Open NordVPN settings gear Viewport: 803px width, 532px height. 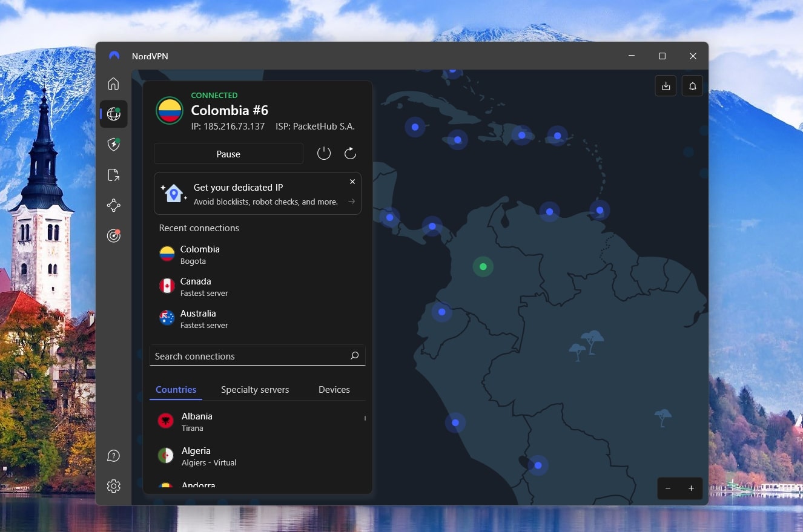114,486
